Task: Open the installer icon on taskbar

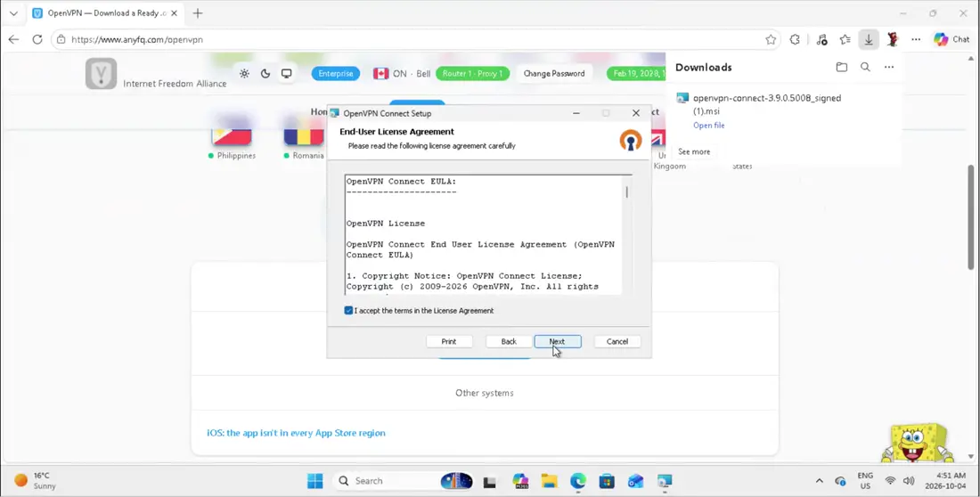Action: (x=665, y=481)
